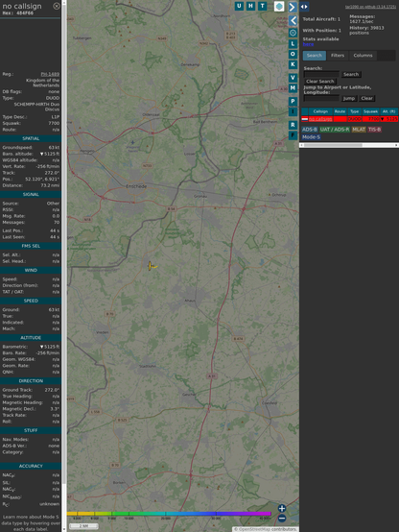Toggle the V map button
The width and height of the screenshot is (399, 532).
click(293, 78)
